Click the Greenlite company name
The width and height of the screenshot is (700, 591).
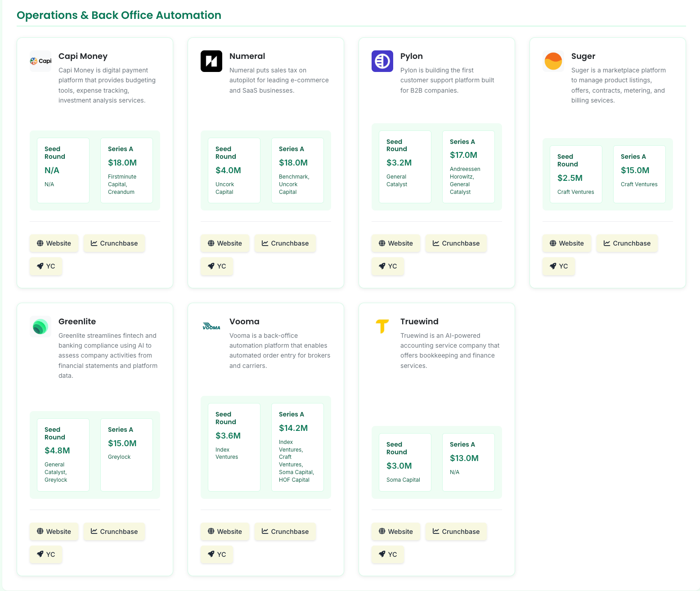(77, 322)
